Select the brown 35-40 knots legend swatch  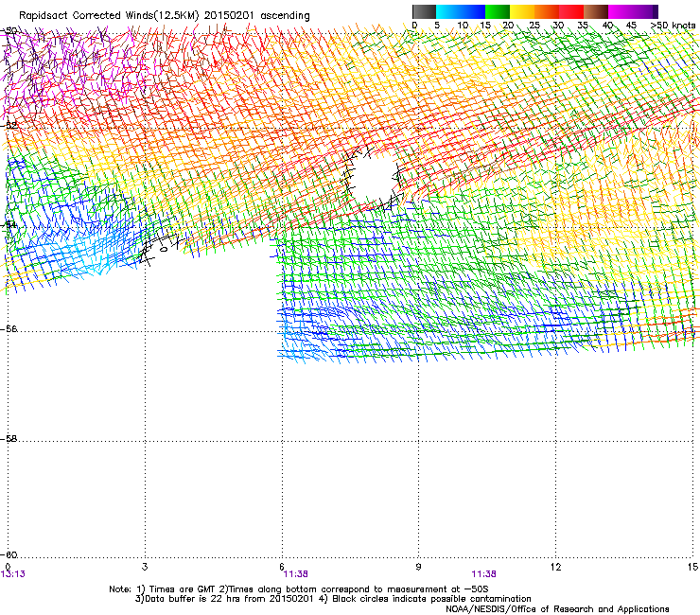(x=596, y=11)
